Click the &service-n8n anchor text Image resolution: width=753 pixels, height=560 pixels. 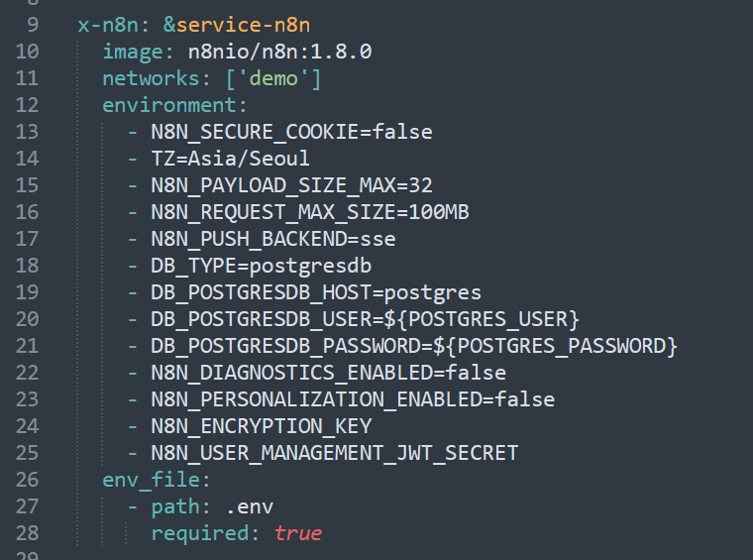[x=222, y=25]
